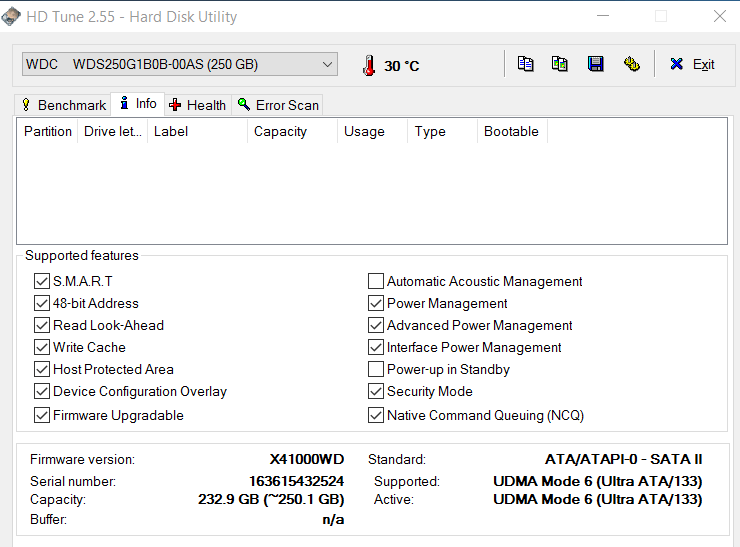
Task: Toggle the Write Cache checkbox
Action: 42,347
